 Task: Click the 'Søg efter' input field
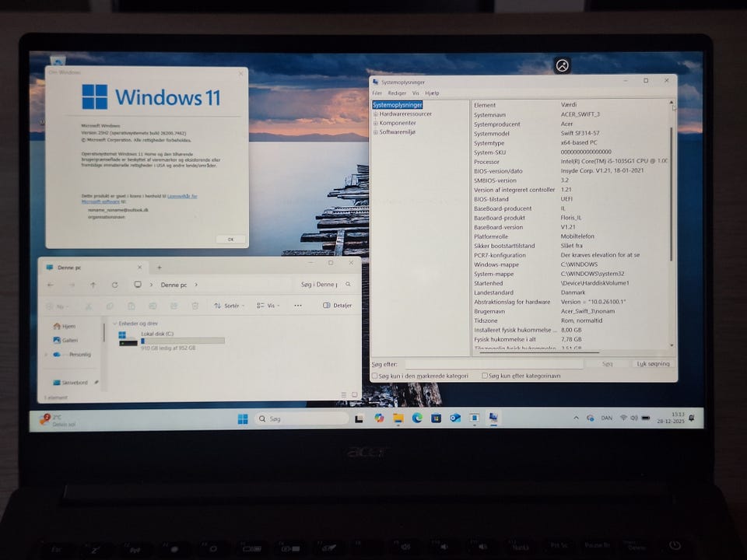494,364
